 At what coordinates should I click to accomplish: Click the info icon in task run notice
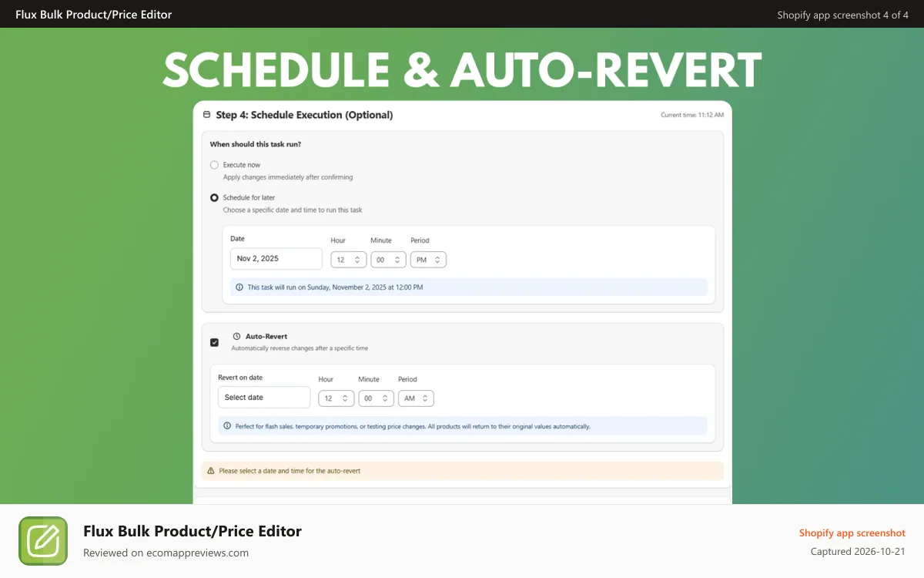tap(239, 287)
